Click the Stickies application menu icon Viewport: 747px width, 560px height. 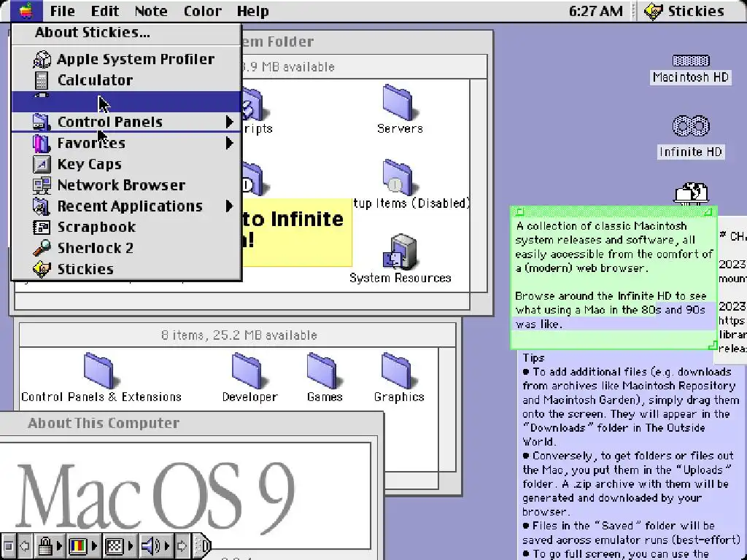pos(653,11)
